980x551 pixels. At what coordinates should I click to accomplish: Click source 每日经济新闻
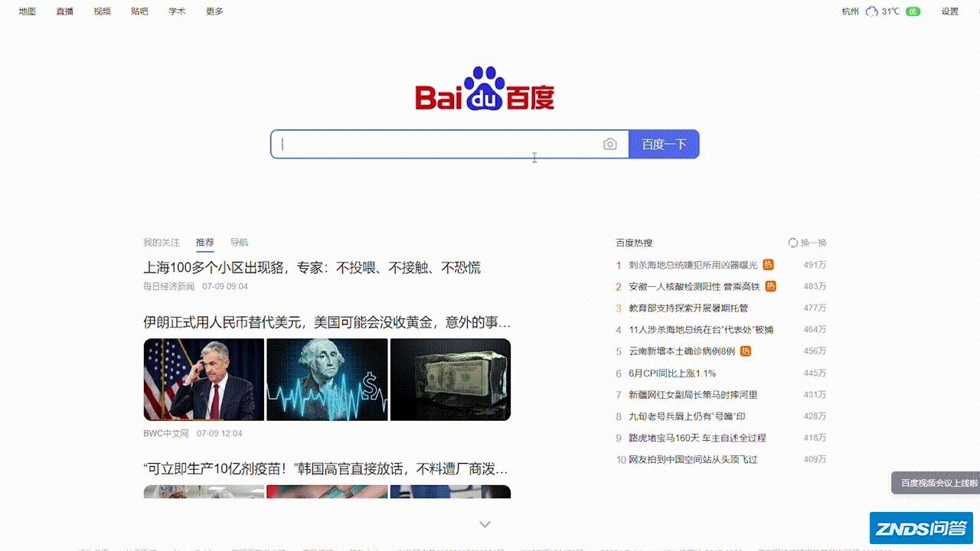coord(168,286)
